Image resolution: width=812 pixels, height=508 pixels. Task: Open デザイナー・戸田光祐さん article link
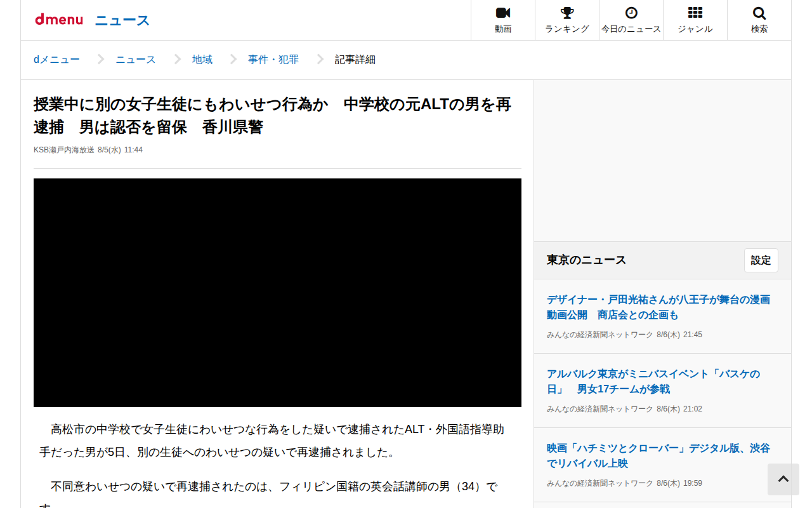pos(658,307)
